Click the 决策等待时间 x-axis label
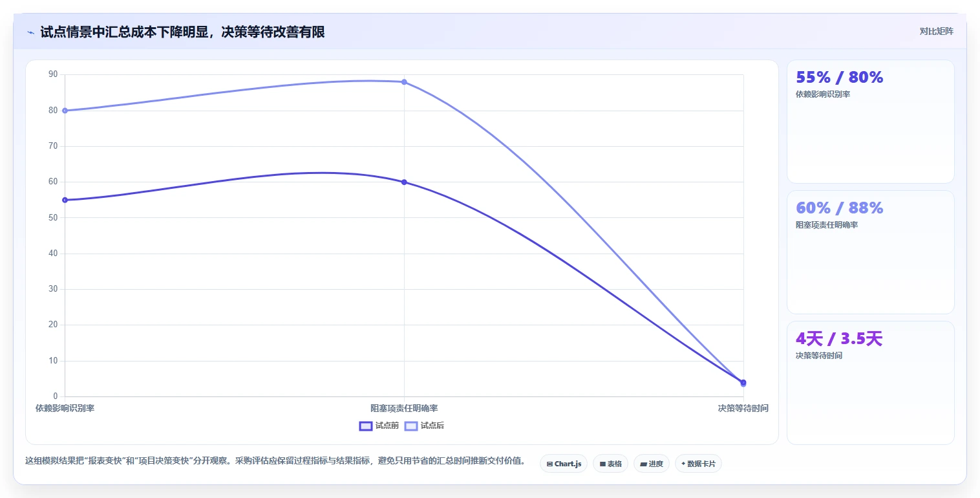 [x=743, y=408]
